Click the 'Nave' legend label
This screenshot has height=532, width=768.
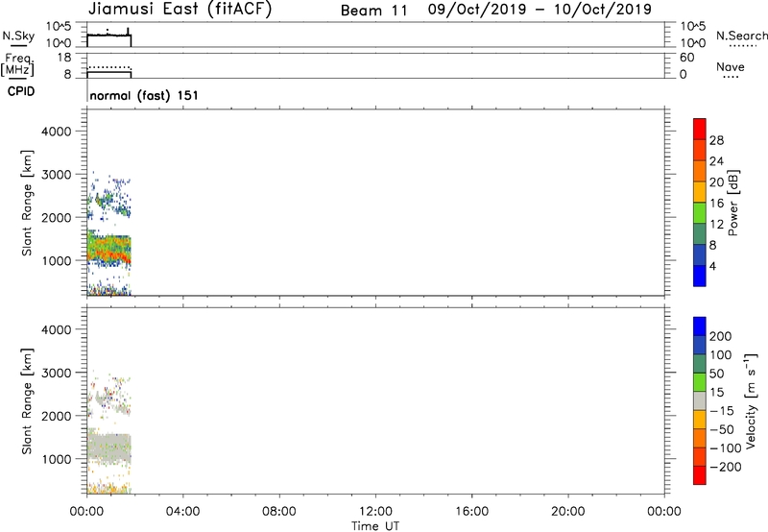click(x=731, y=66)
